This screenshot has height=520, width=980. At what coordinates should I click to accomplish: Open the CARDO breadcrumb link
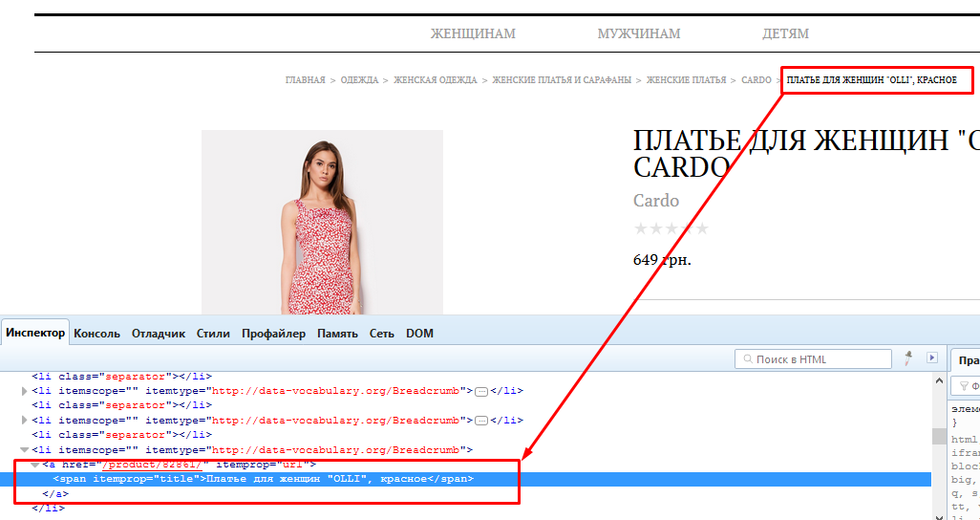point(756,80)
